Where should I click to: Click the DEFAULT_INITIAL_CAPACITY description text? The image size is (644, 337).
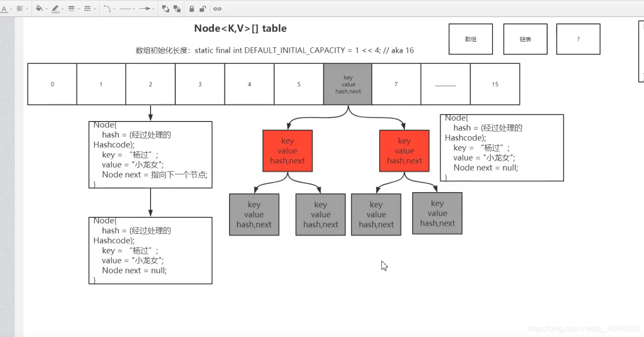pyautogui.click(x=275, y=50)
